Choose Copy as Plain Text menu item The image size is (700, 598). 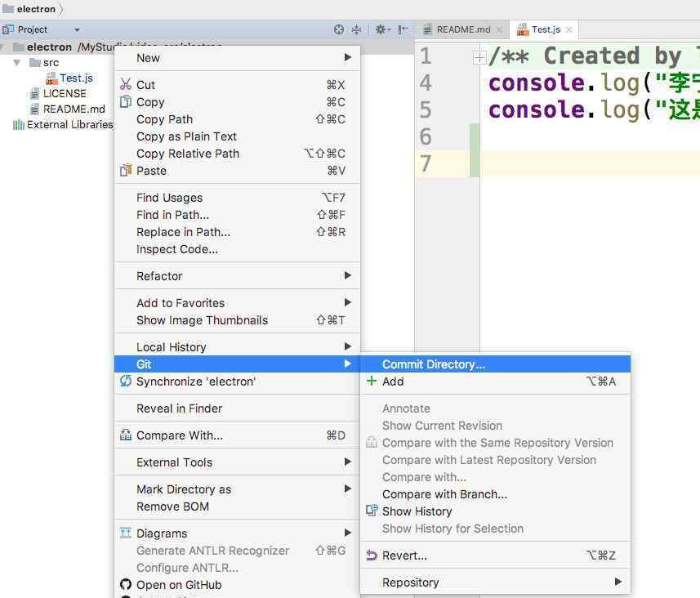[x=237, y=136]
